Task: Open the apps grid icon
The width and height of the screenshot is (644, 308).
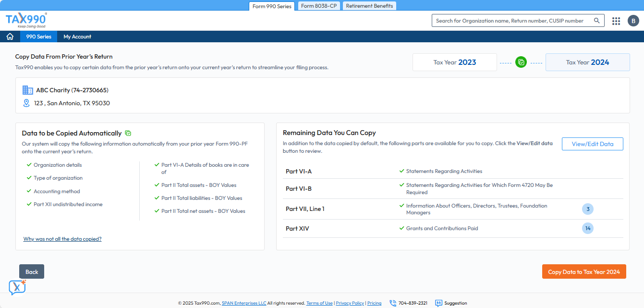Action: pyautogui.click(x=616, y=21)
